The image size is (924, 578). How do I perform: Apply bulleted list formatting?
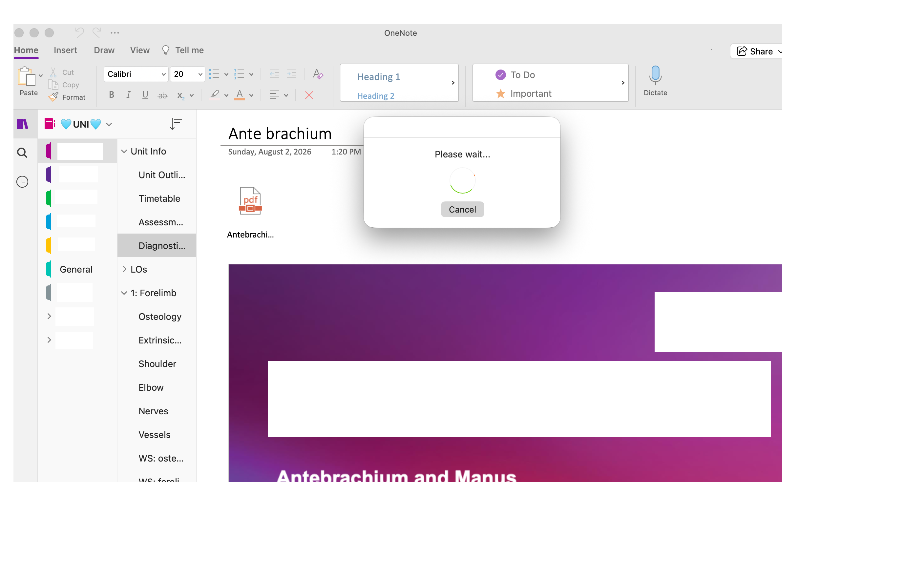click(215, 74)
